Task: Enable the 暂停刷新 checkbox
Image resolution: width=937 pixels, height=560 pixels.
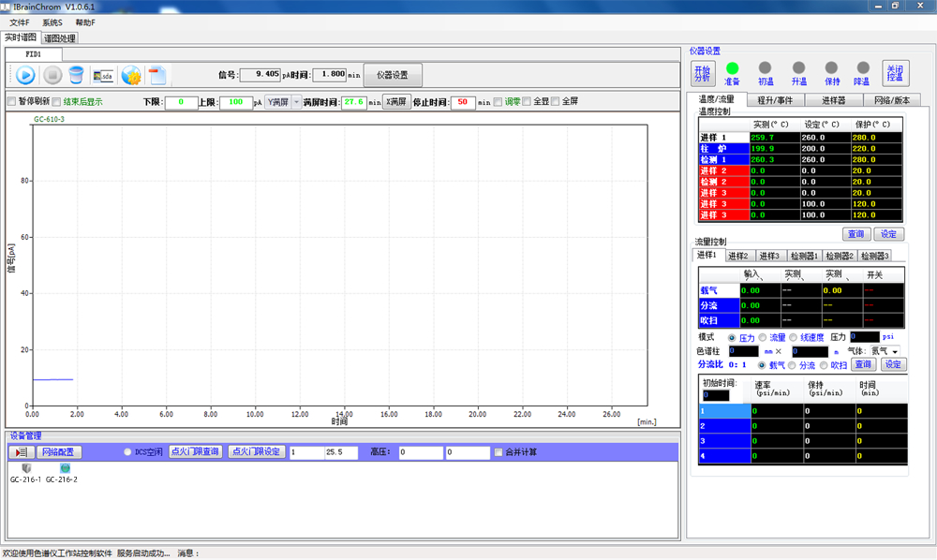Action: pos(12,102)
